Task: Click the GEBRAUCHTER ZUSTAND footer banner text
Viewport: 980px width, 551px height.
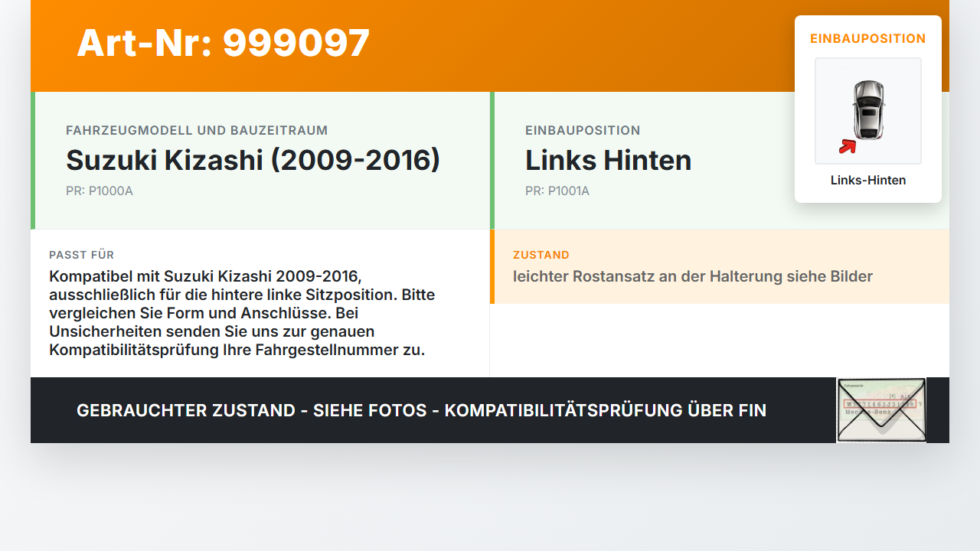Action: [421, 410]
